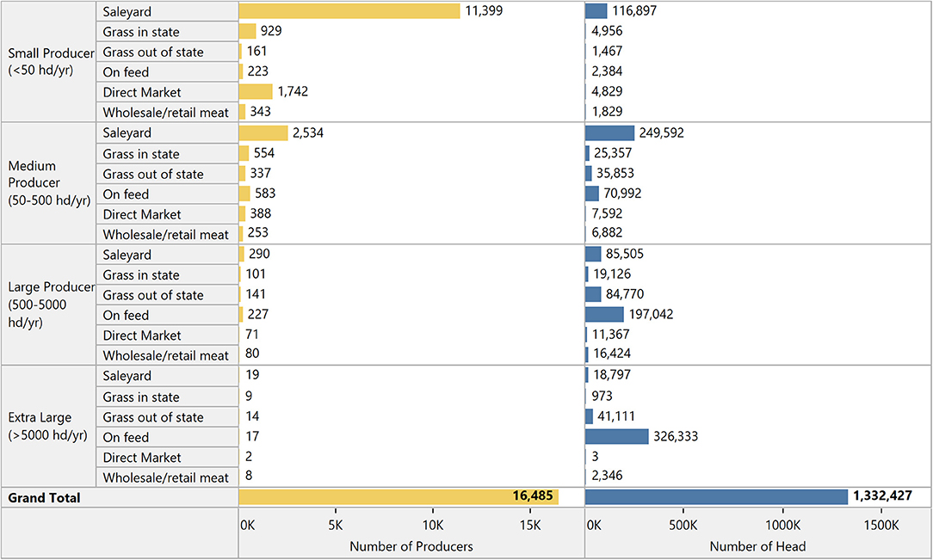
Task: Select On feed under Medium Producer
Action: point(126,194)
